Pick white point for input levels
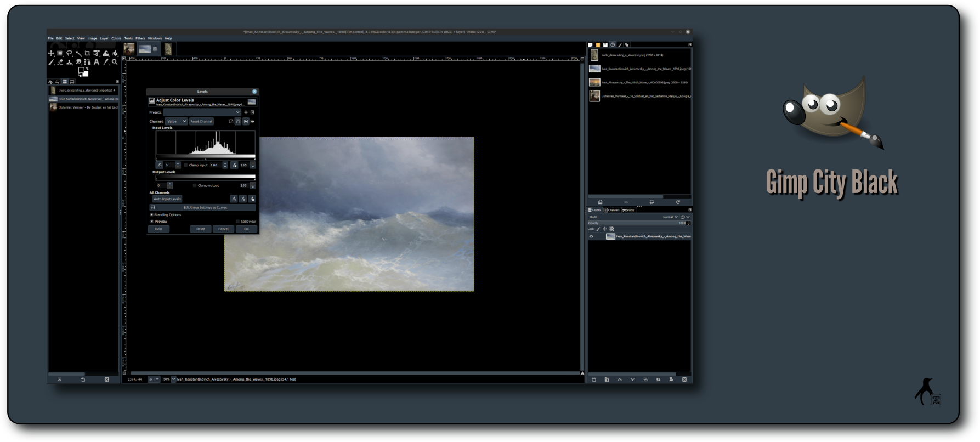 pyautogui.click(x=235, y=165)
